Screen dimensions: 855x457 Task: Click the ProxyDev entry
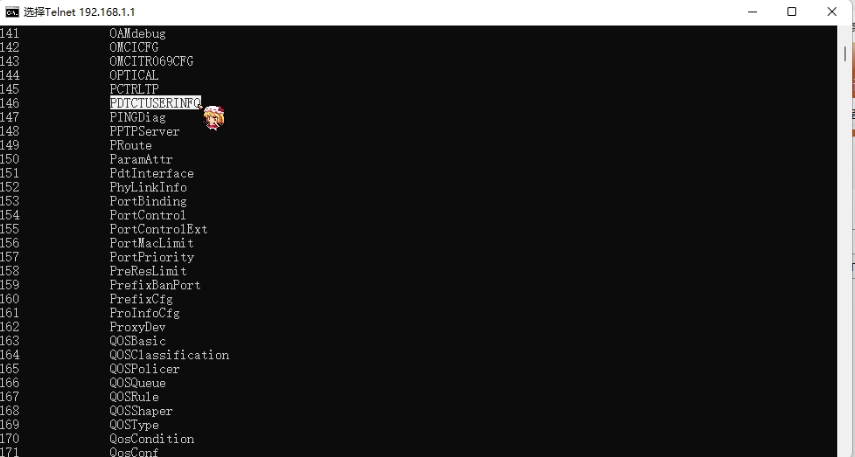[137, 327]
